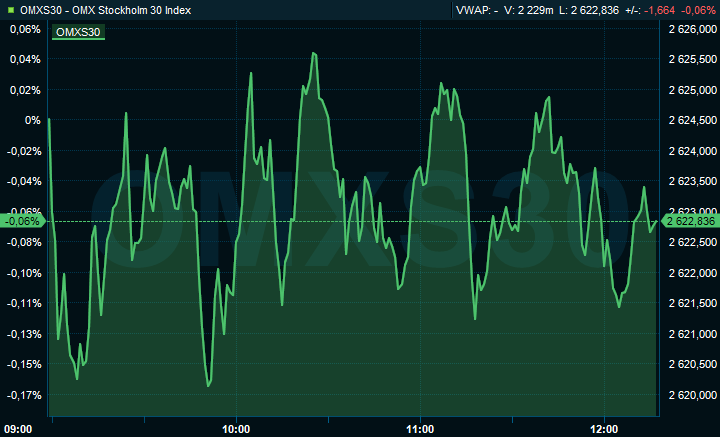720x437 pixels.
Task: Click the 2 622,836 price marker on right axis
Action: (691, 221)
